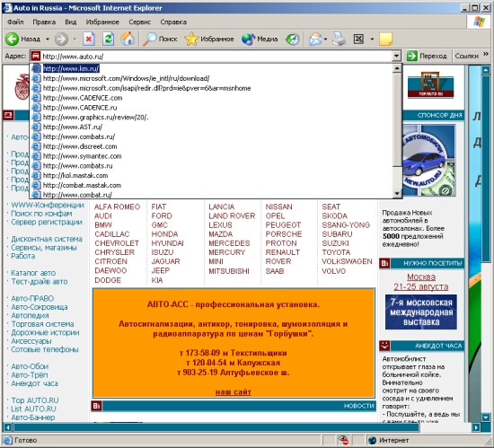Click the yellow note icon in toolbar
This screenshot has height=448, width=494.
[x=385, y=39]
